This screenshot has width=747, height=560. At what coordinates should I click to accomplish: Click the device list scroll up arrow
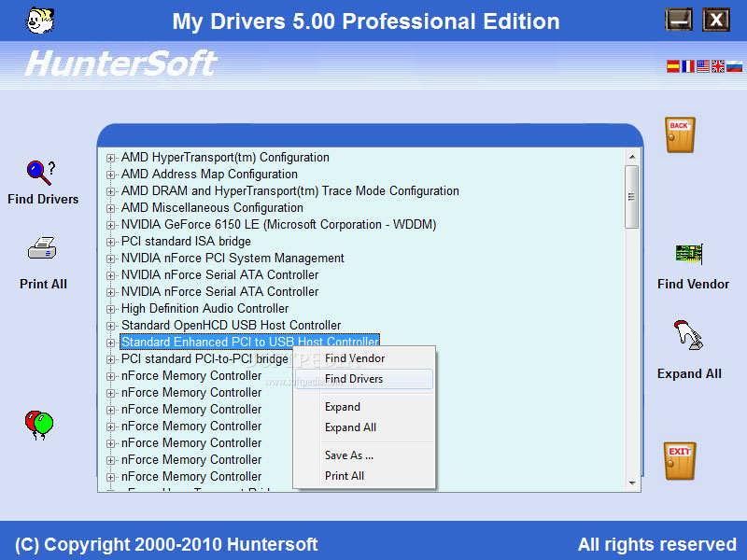click(x=632, y=157)
